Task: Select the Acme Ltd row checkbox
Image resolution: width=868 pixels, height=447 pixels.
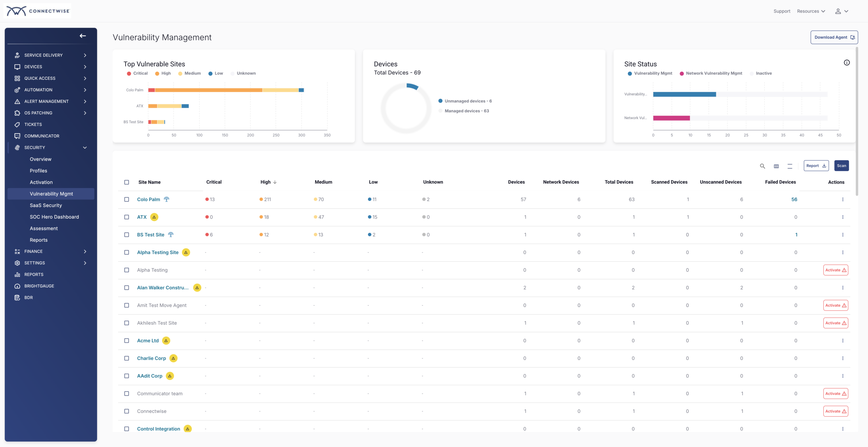Action: point(126,341)
